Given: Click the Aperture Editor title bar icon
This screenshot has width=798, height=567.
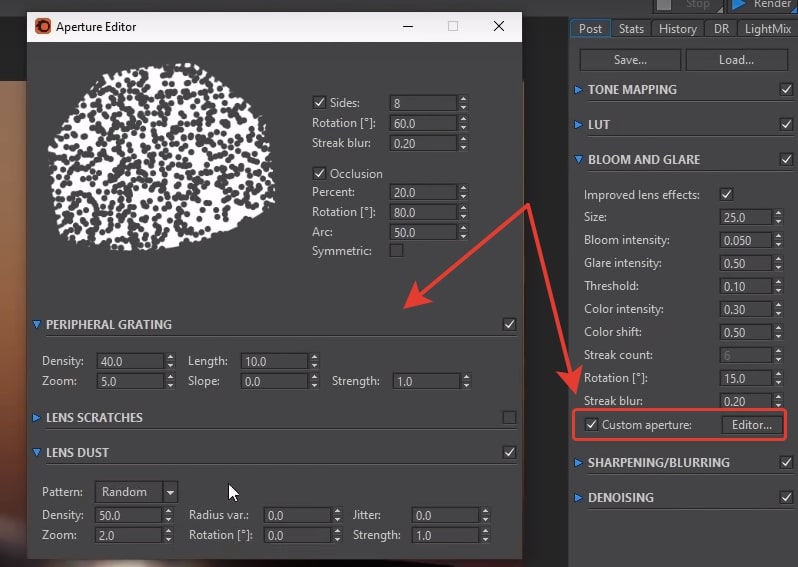Looking at the screenshot, I should click(42, 27).
